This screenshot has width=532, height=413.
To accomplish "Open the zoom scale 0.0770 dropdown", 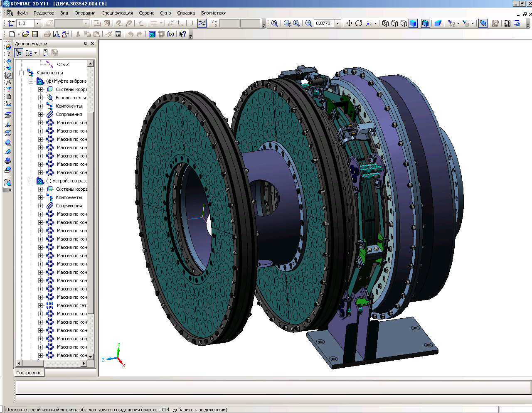I will click(x=337, y=23).
